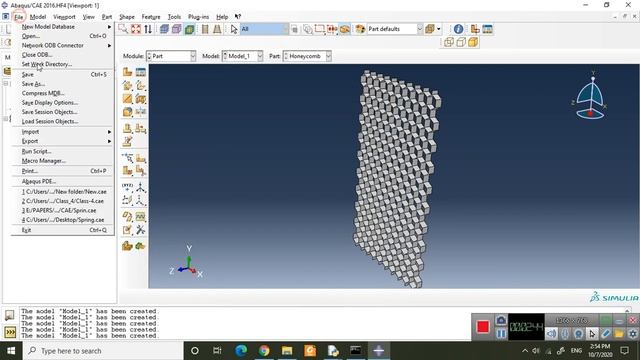Click the Query information icon
This screenshot has width=640, height=360.
458,29
